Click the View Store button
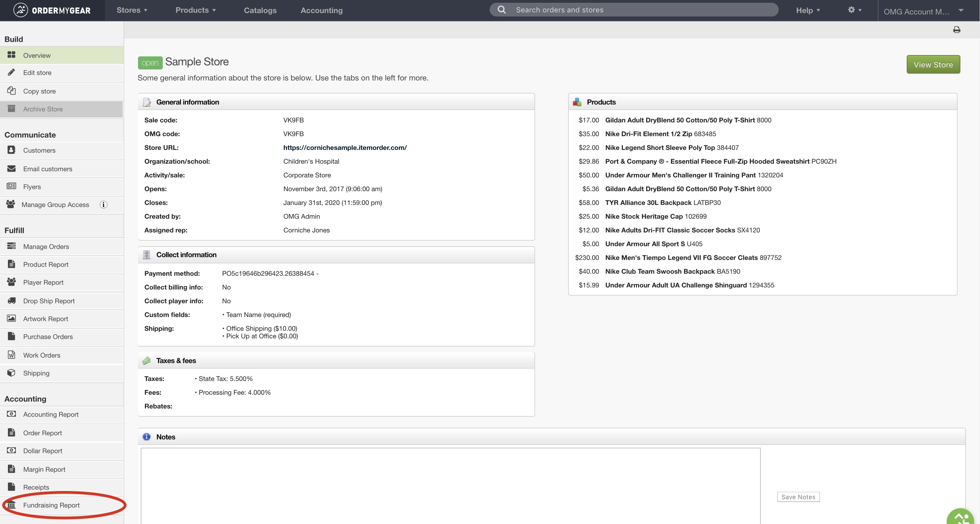Image resolution: width=980 pixels, height=524 pixels. tap(933, 65)
